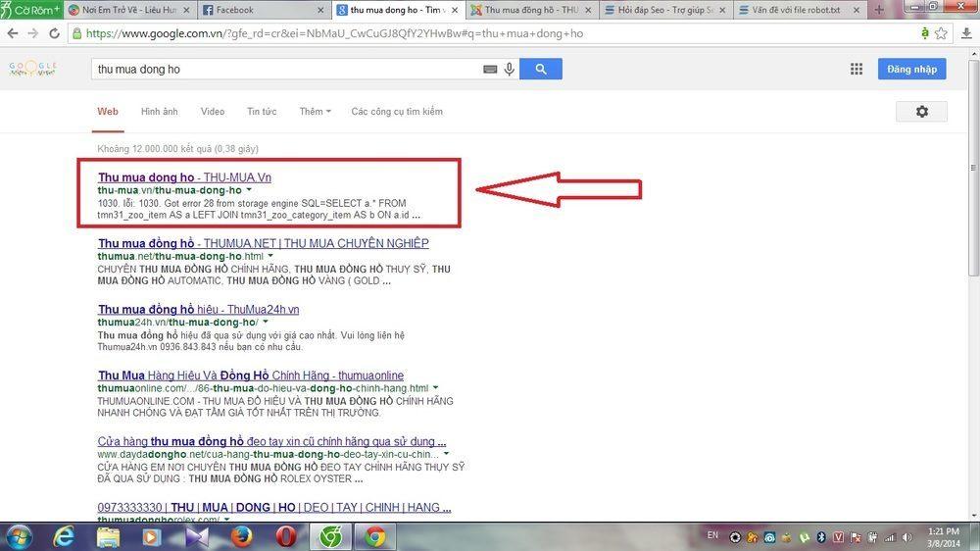This screenshot has height=551, width=980.
Task: Open the volume speaker tray icon
Action: click(906, 537)
